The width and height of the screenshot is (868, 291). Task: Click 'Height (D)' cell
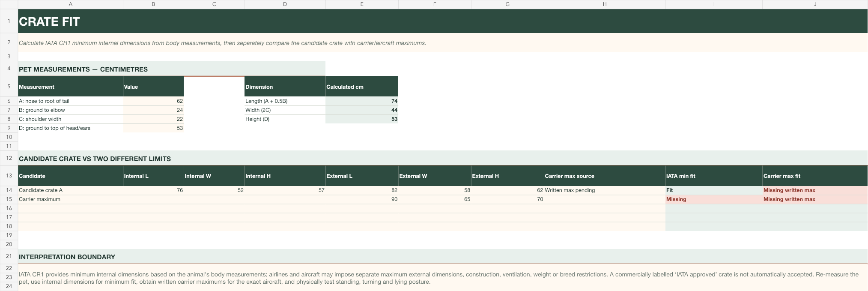285,119
